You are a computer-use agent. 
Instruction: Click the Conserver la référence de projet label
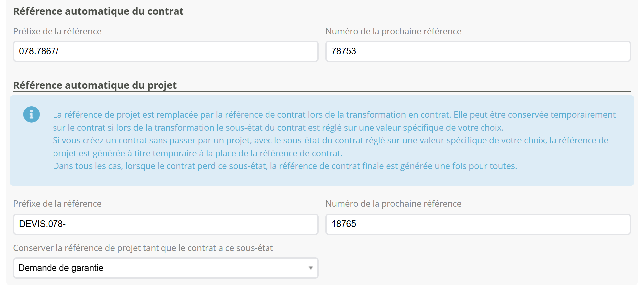click(143, 248)
